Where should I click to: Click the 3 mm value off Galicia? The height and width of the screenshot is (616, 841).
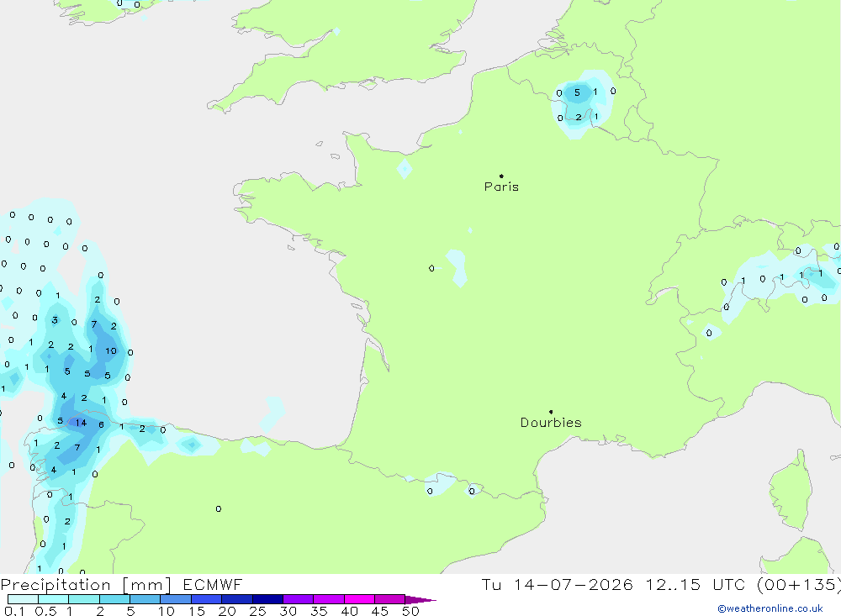(55, 320)
